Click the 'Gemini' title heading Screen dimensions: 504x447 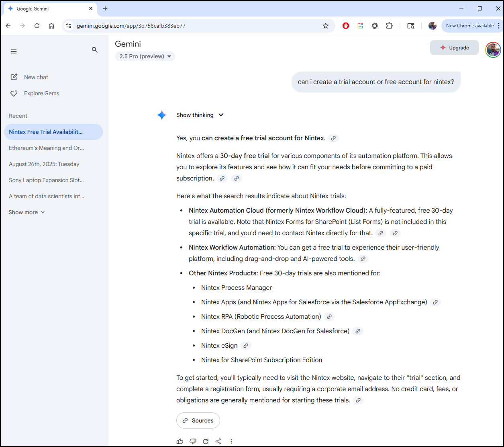click(128, 44)
